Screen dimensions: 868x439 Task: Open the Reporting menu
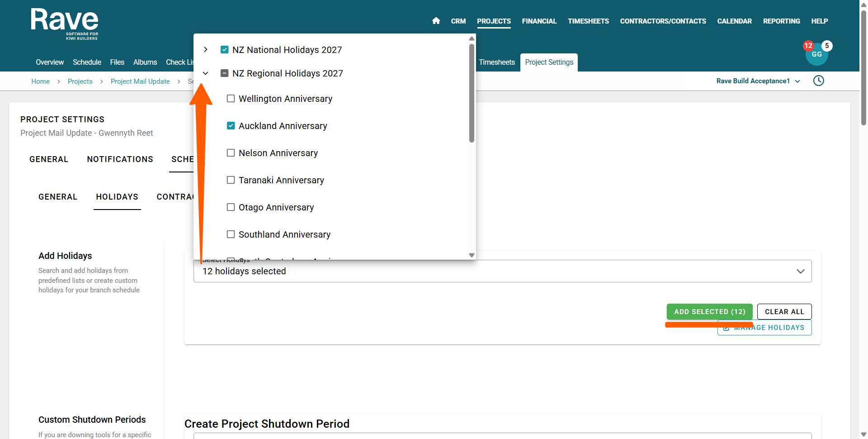(781, 21)
